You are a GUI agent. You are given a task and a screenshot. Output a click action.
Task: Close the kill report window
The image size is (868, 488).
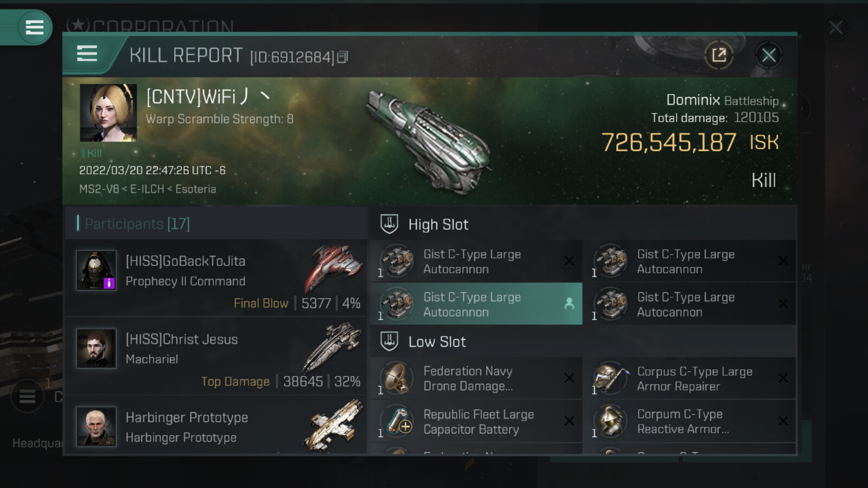(769, 55)
